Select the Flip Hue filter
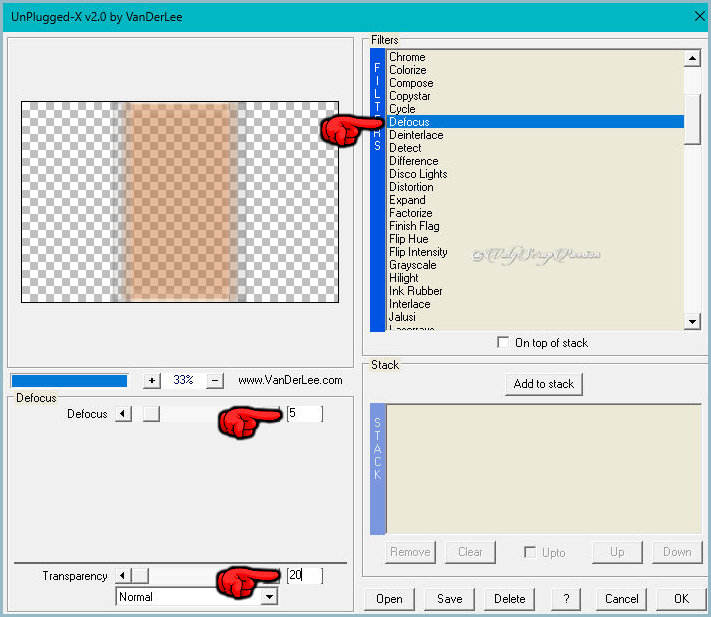The height and width of the screenshot is (617, 711). pyautogui.click(x=536, y=239)
